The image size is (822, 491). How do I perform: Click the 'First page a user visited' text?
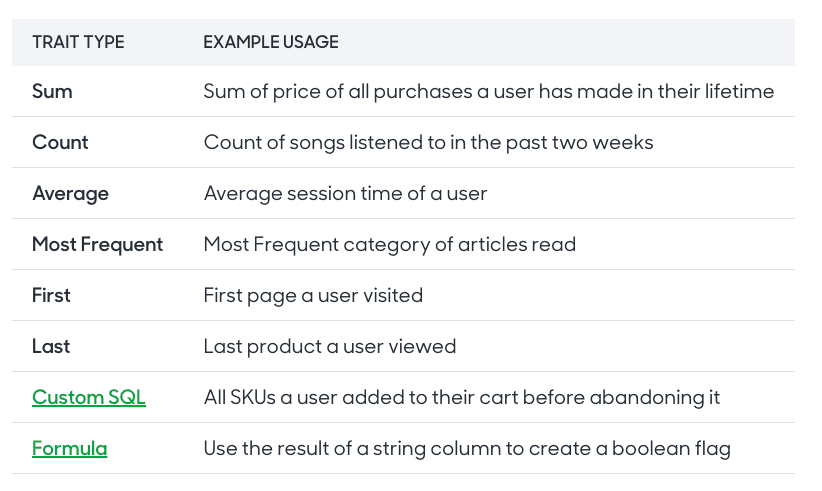tap(313, 295)
